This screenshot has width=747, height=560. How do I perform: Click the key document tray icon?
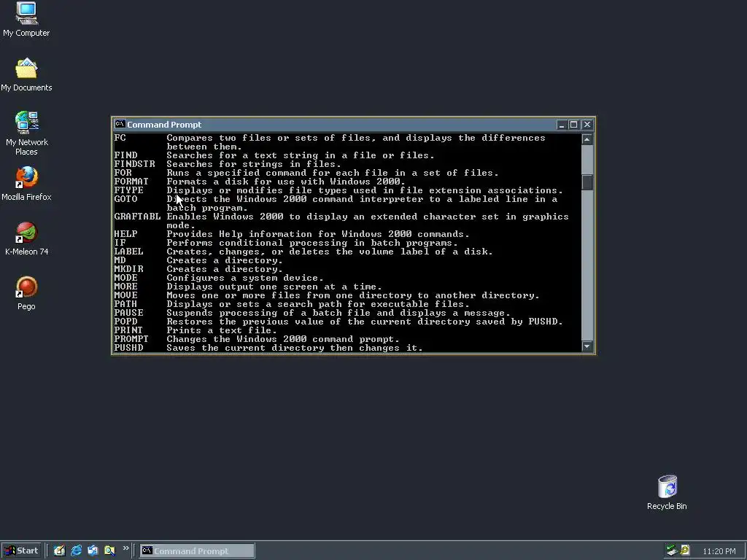[685, 551]
